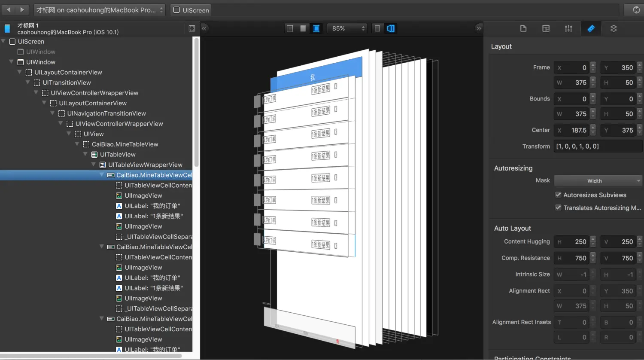Click the Auto Layout section heading

[513, 228]
